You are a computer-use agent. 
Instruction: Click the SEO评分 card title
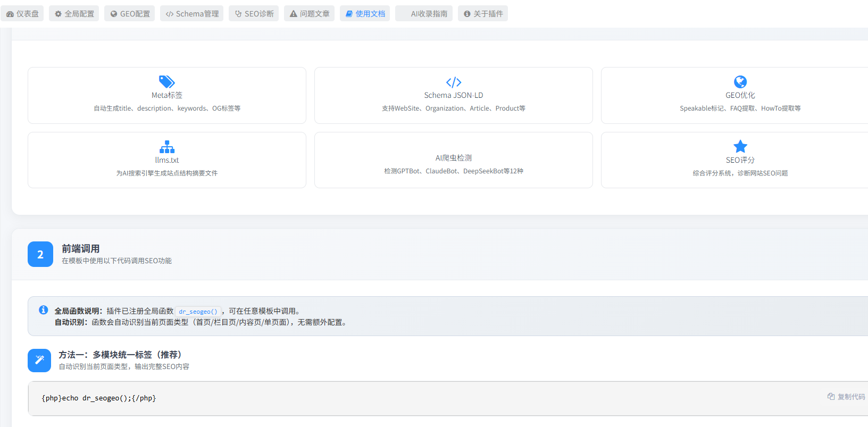(x=740, y=160)
